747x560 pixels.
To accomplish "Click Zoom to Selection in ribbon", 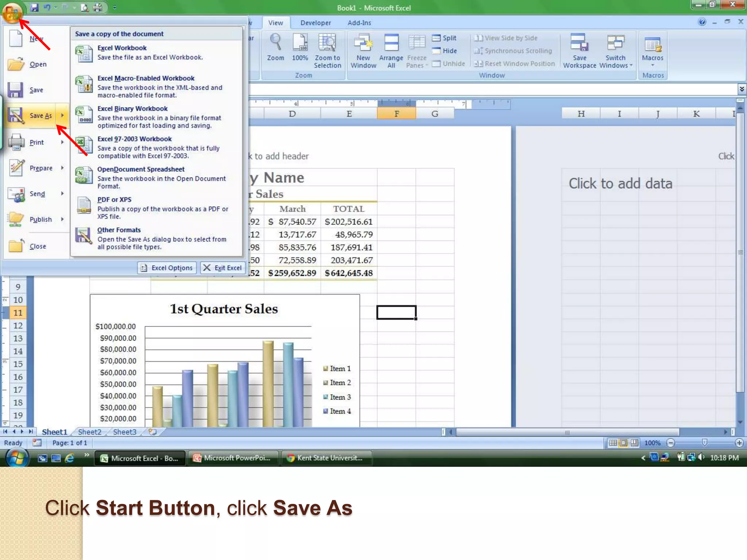I will 328,51.
